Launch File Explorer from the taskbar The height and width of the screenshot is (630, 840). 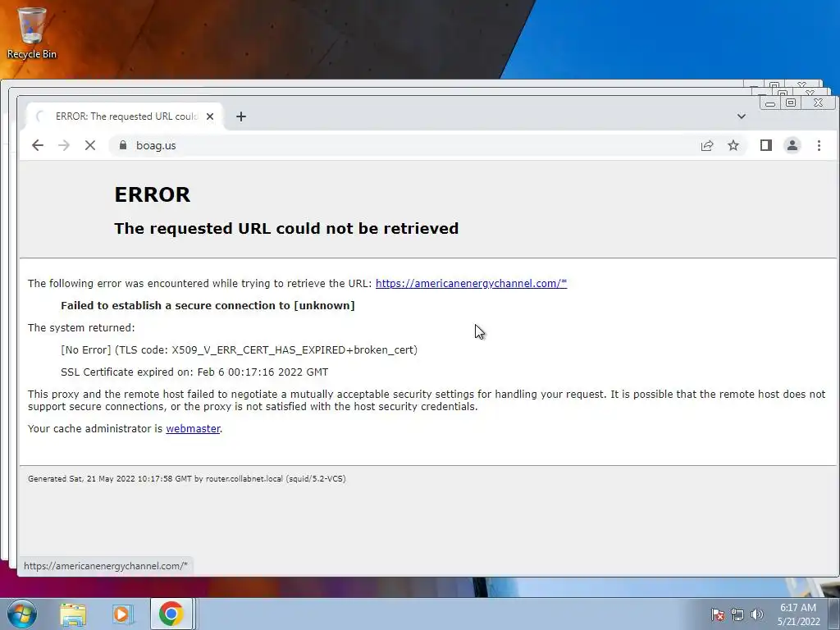pos(73,614)
